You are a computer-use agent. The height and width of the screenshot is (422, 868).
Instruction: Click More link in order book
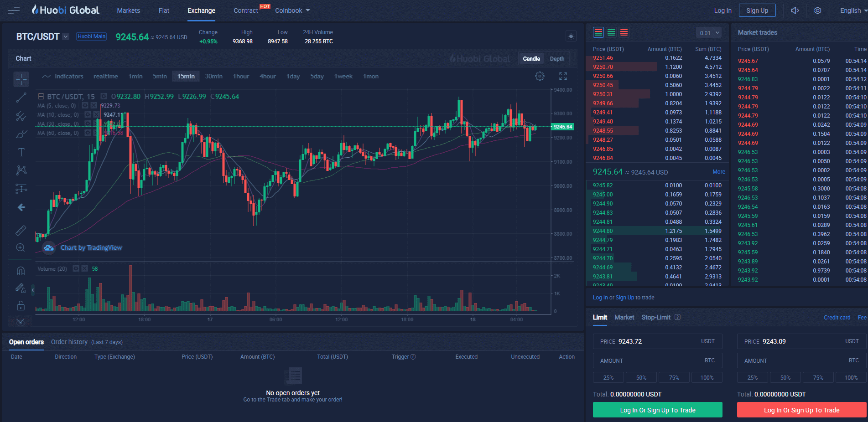[x=719, y=172]
